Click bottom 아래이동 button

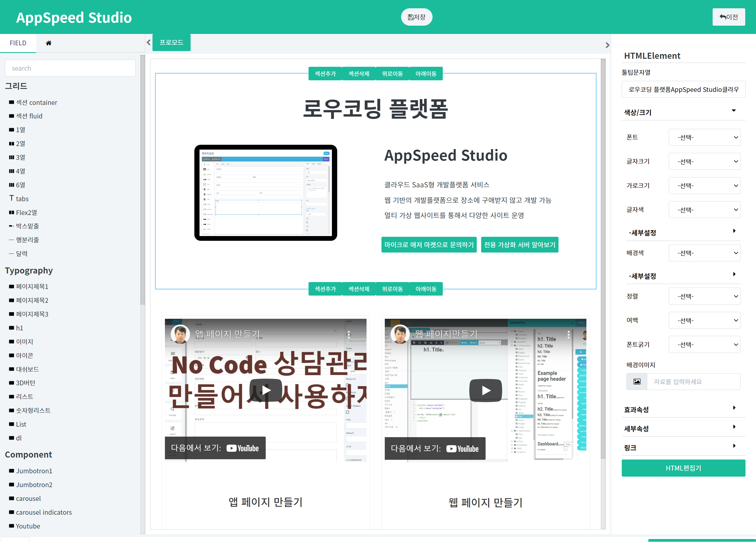click(x=426, y=289)
